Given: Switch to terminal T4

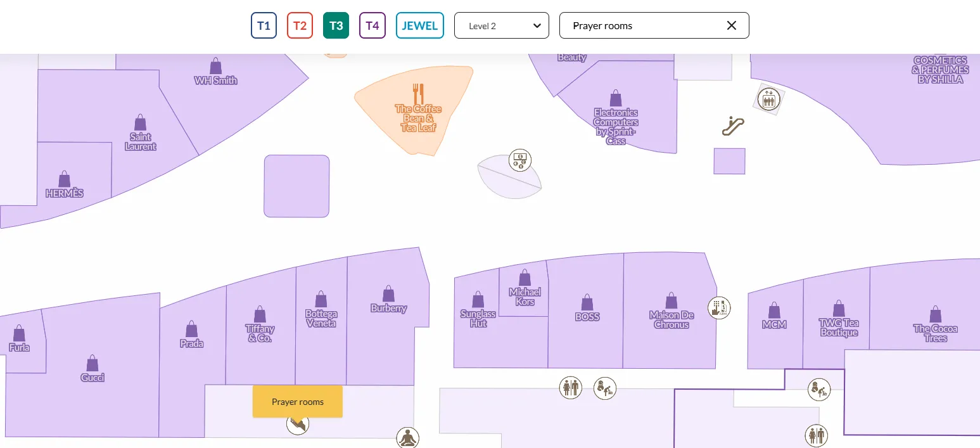Looking at the screenshot, I should tap(372, 25).
